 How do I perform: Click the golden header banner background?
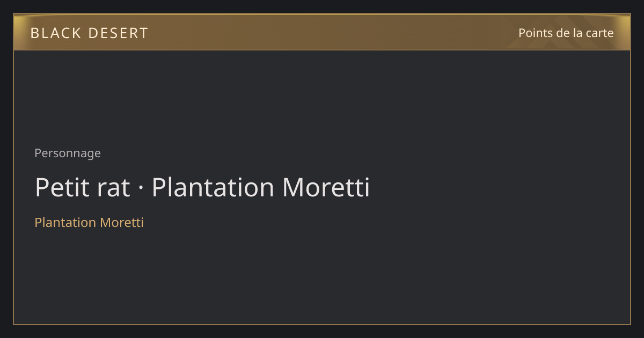tap(322, 32)
